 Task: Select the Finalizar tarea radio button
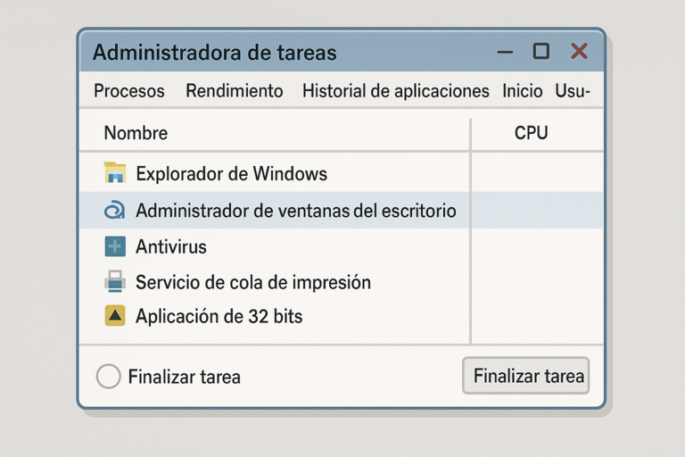tap(108, 377)
